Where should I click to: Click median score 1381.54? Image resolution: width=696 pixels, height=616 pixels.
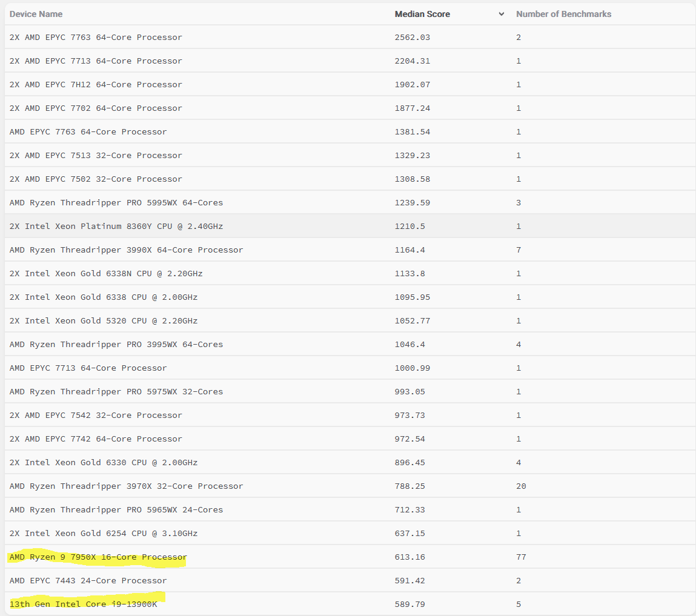click(413, 132)
